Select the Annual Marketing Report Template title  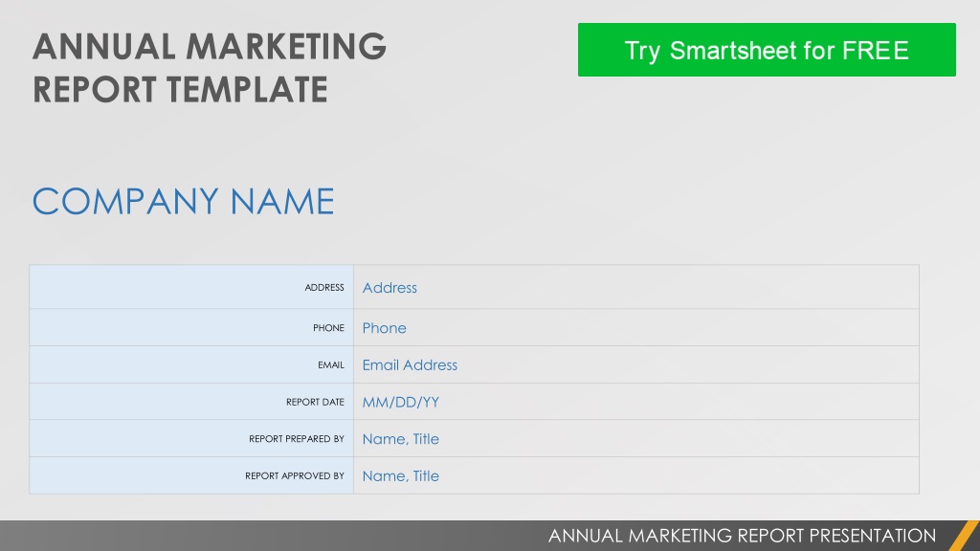(210, 68)
